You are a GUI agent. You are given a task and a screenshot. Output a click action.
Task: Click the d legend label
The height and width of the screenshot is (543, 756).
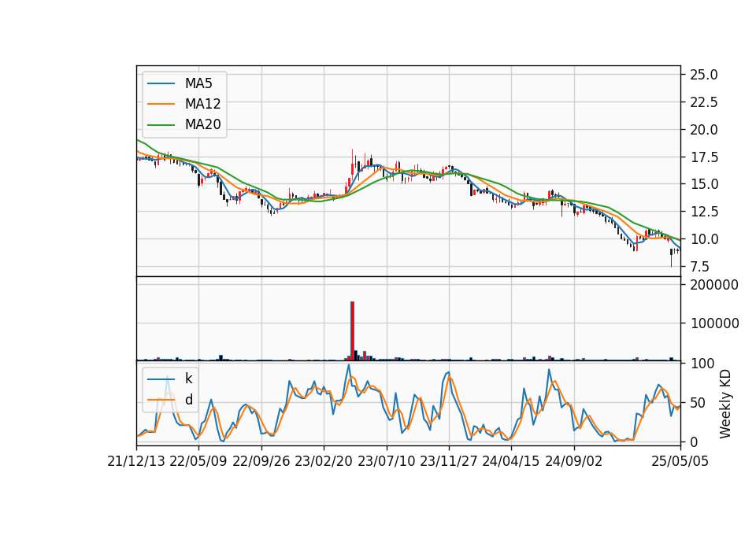click(189, 400)
